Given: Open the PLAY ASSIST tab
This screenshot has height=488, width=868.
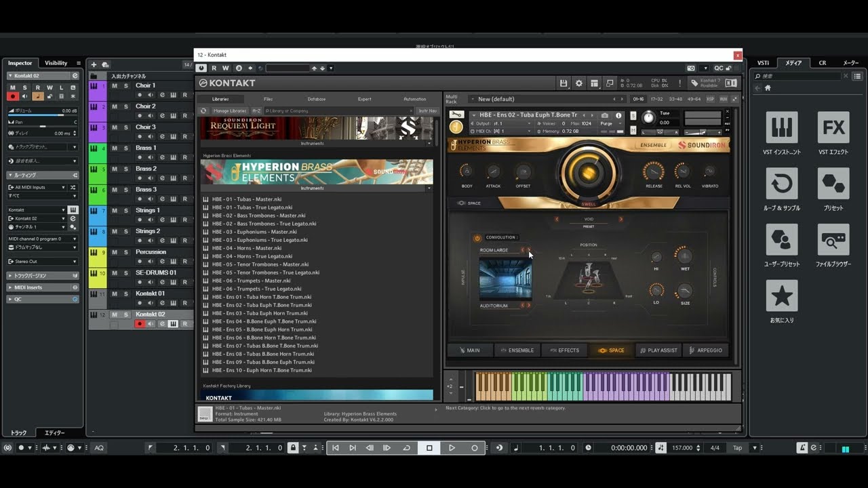Looking at the screenshot, I should click(x=658, y=350).
